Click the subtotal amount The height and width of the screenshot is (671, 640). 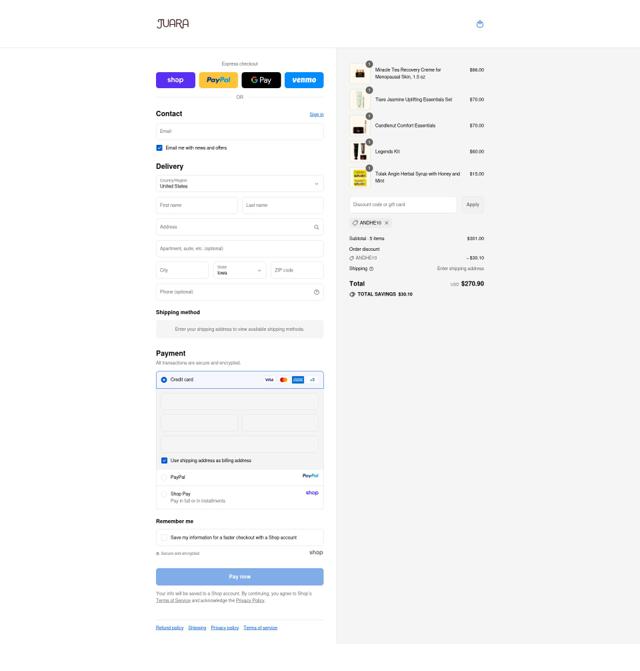[475, 238]
